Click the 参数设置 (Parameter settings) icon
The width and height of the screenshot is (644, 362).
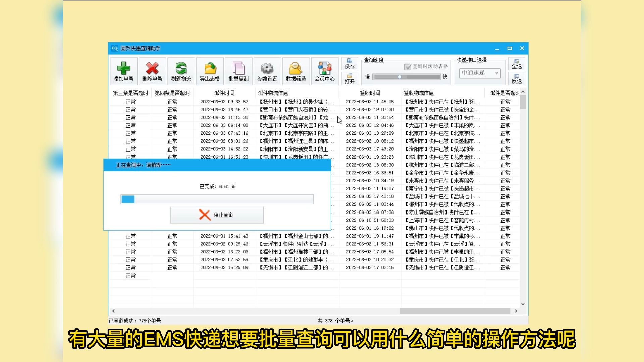(x=266, y=71)
